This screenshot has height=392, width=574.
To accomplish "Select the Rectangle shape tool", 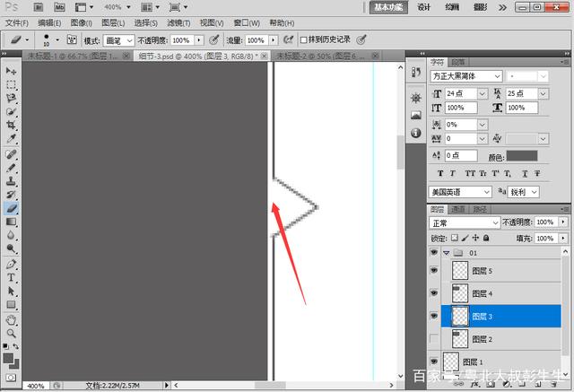I will point(11,304).
